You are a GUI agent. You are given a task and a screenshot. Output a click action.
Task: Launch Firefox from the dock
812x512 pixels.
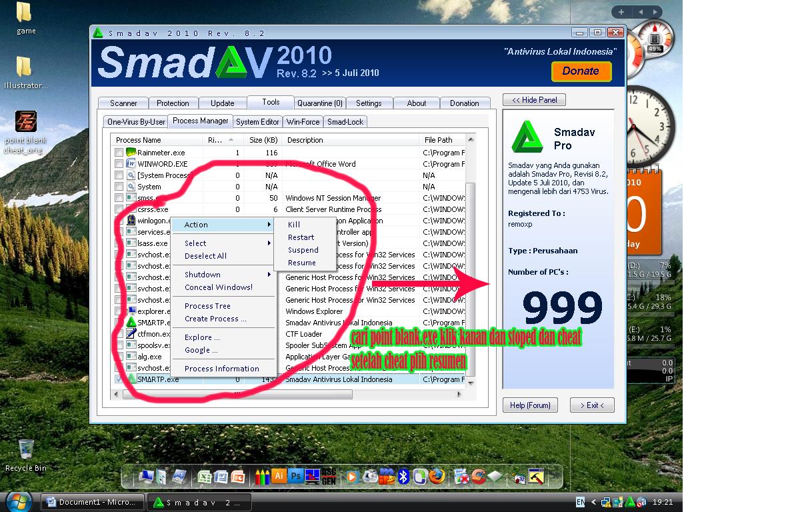click(437, 476)
